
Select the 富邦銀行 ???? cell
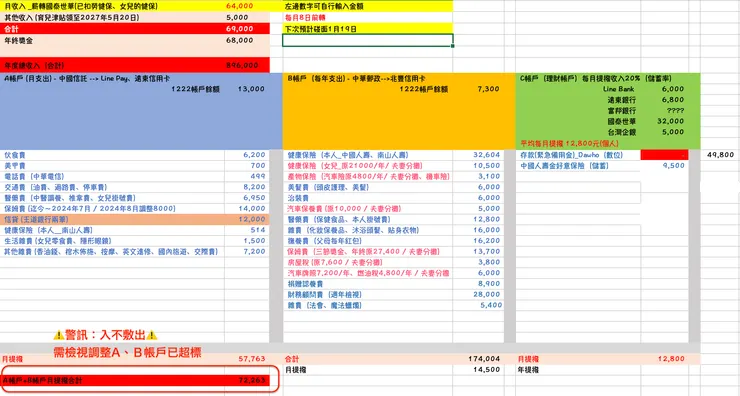coord(675,110)
